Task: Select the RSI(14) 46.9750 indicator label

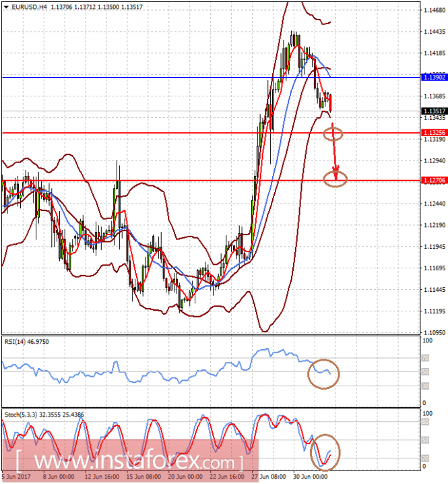Action: [27, 342]
